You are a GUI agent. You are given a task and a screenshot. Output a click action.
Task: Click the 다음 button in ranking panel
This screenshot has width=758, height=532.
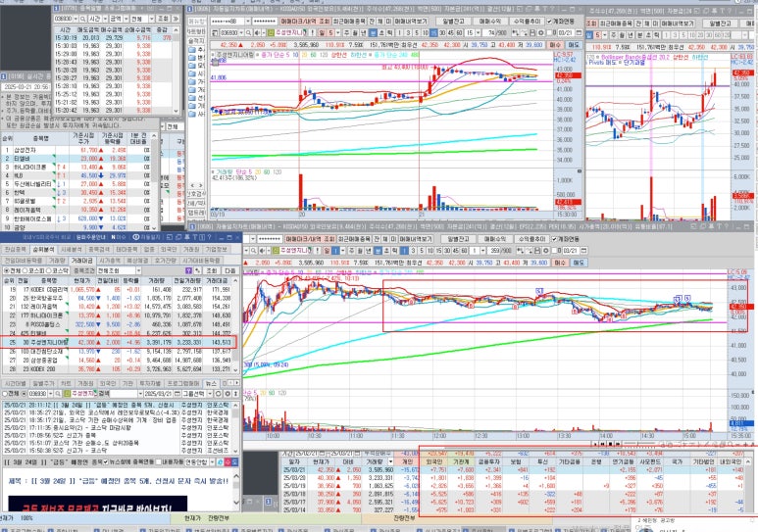(229, 270)
